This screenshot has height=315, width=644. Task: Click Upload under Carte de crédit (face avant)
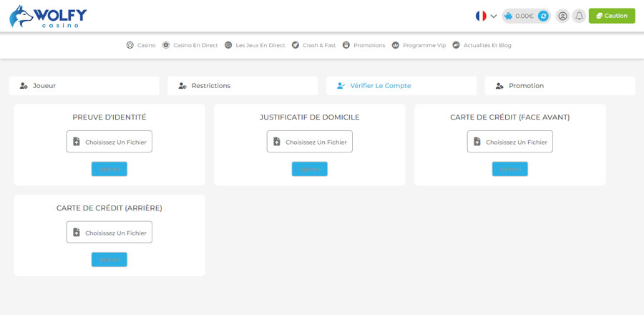(510, 169)
